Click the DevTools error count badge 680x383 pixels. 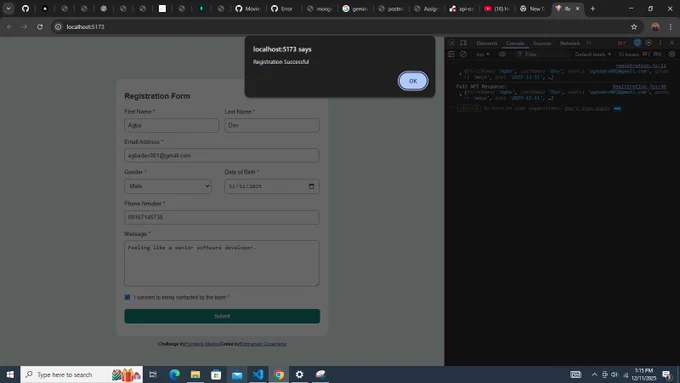[621, 43]
